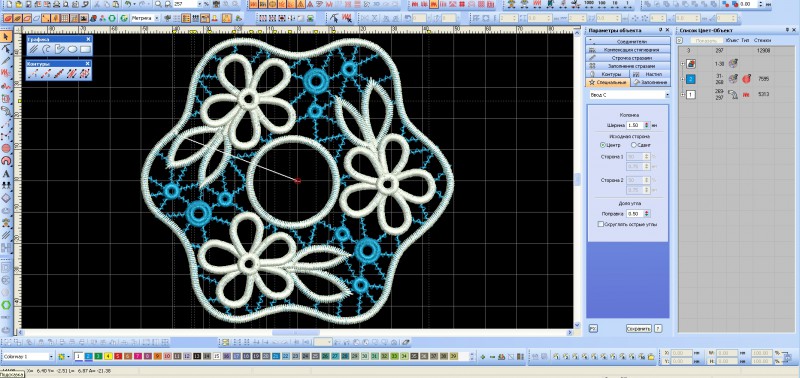This screenshot has height=378, width=800.
Task: Click the Open folder icon
Action: [x=18, y=4]
